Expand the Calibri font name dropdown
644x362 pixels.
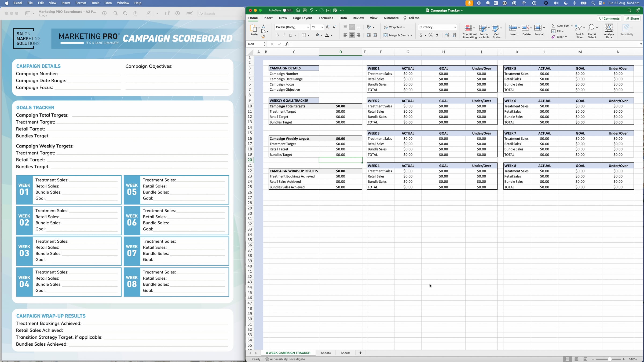pyautogui.click(x=308, y=27)
